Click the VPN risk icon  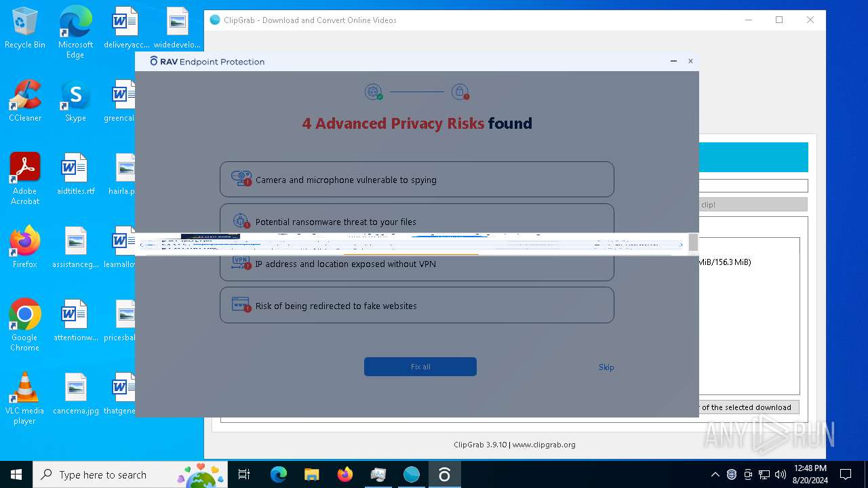point(241,262)
